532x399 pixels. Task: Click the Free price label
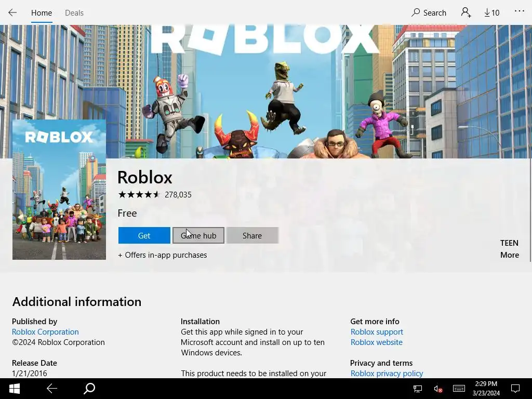127,213
